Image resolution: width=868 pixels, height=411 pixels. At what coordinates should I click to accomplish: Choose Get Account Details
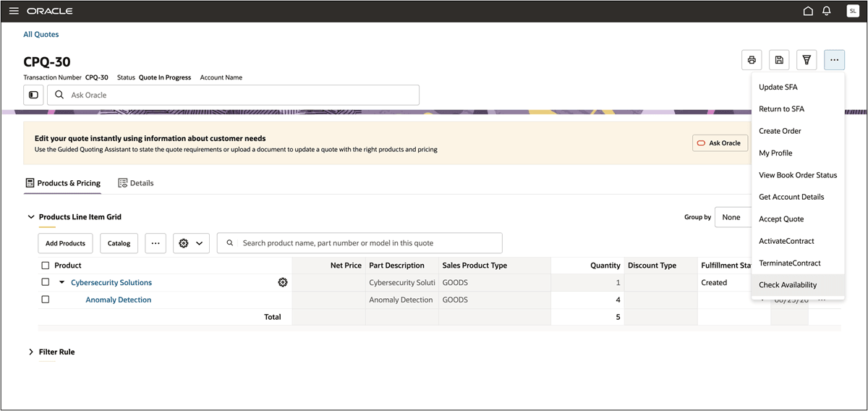798,197
